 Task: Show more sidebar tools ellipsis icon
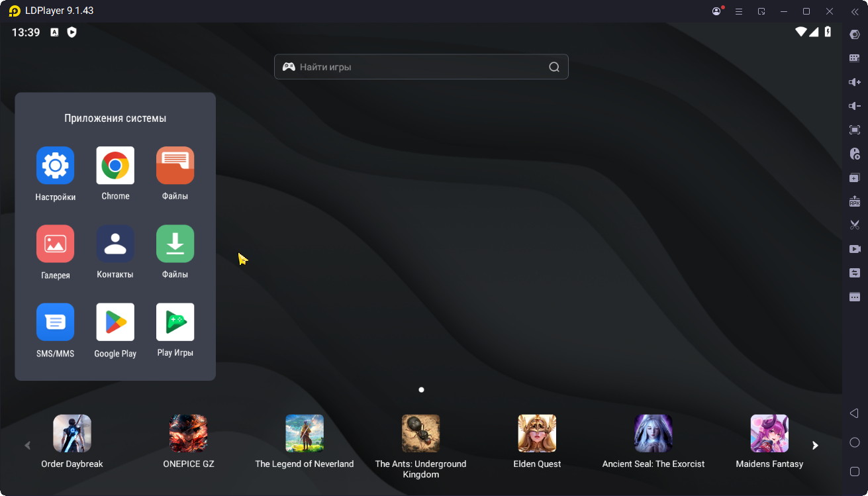(x=855, y=297)
